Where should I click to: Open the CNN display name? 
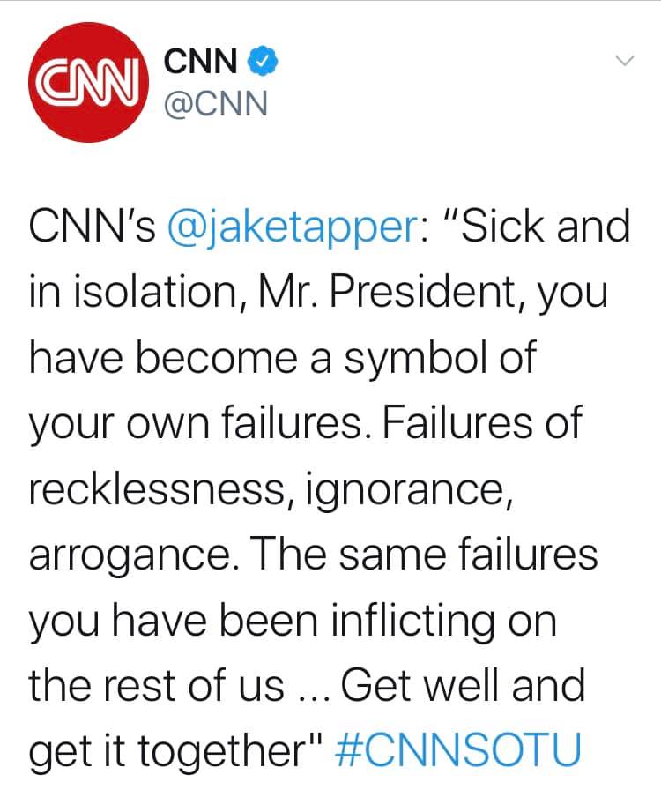[201, 61]
